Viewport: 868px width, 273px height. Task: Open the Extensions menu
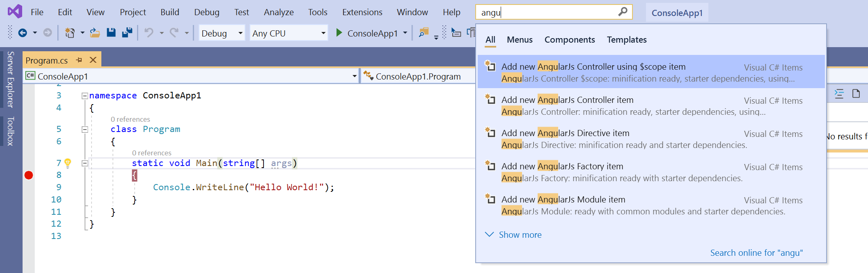[x=362, y=12]
